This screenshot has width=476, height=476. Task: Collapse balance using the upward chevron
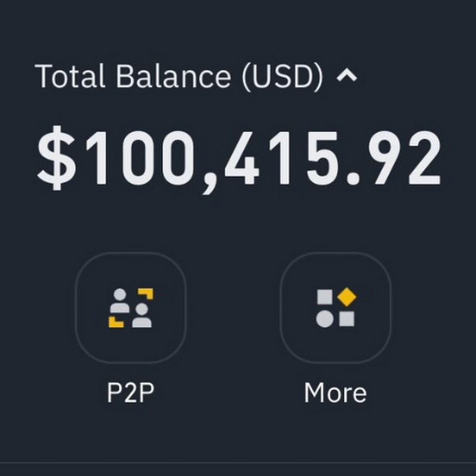point(346,75)
